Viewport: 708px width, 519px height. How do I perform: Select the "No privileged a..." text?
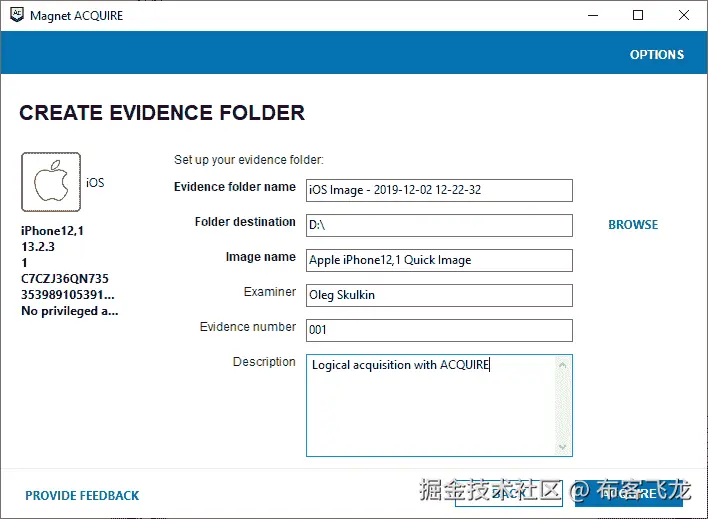click(70, 311)
